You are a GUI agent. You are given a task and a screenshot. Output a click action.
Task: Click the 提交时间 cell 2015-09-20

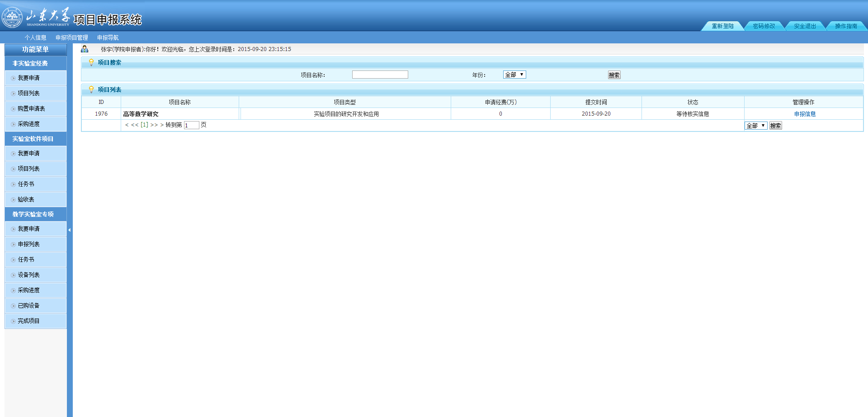pos(596,114)
